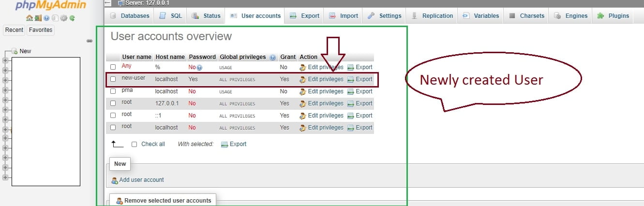Edit privileges for pma
The image size is (644, 206).
[x=321, y=91]
